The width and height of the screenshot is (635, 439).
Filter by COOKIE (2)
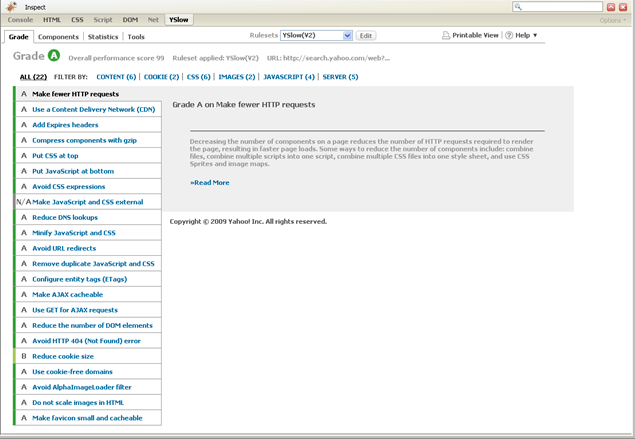click(x=161, y=77)
